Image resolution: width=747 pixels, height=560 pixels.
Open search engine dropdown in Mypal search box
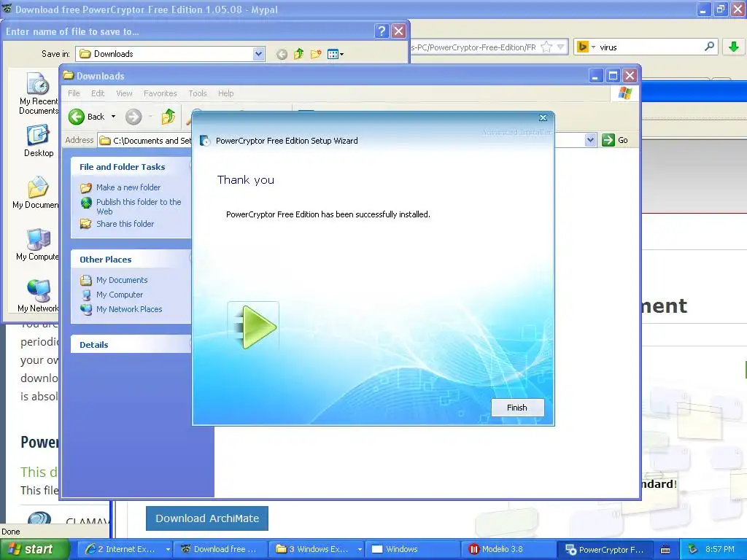587,47
